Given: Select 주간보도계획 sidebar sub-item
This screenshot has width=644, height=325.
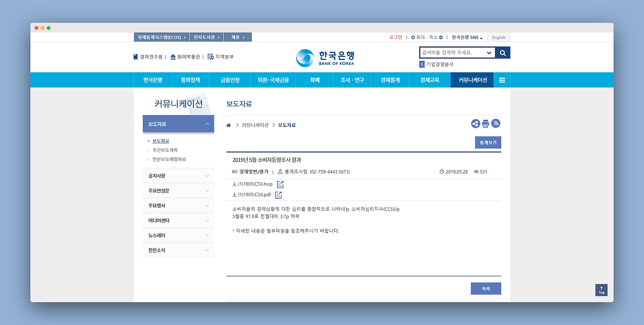Looking at the screenshot, I should [165, 150].
